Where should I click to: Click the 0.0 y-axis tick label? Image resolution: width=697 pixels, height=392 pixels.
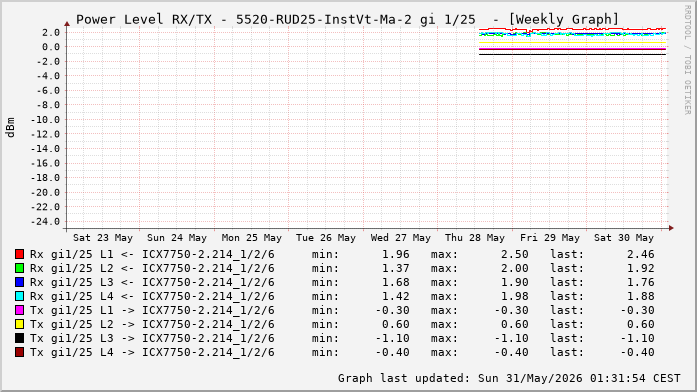click(x=51, y=47)
